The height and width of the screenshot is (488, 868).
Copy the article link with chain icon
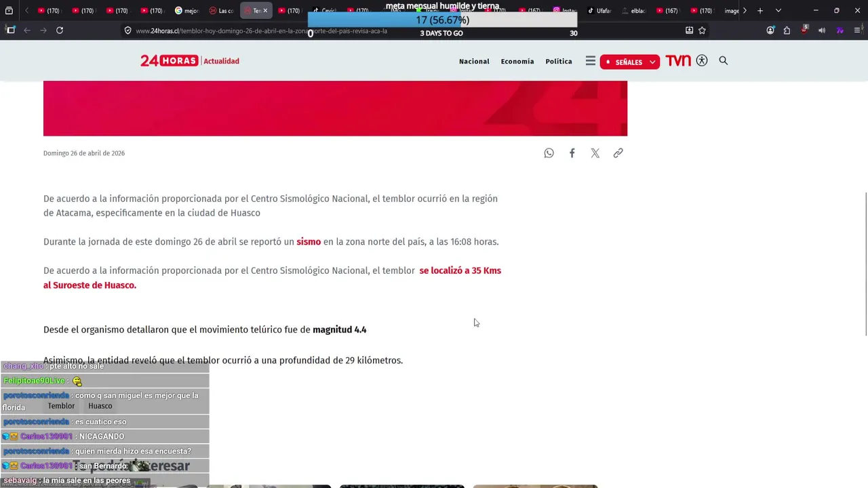[x=618, y=153]
